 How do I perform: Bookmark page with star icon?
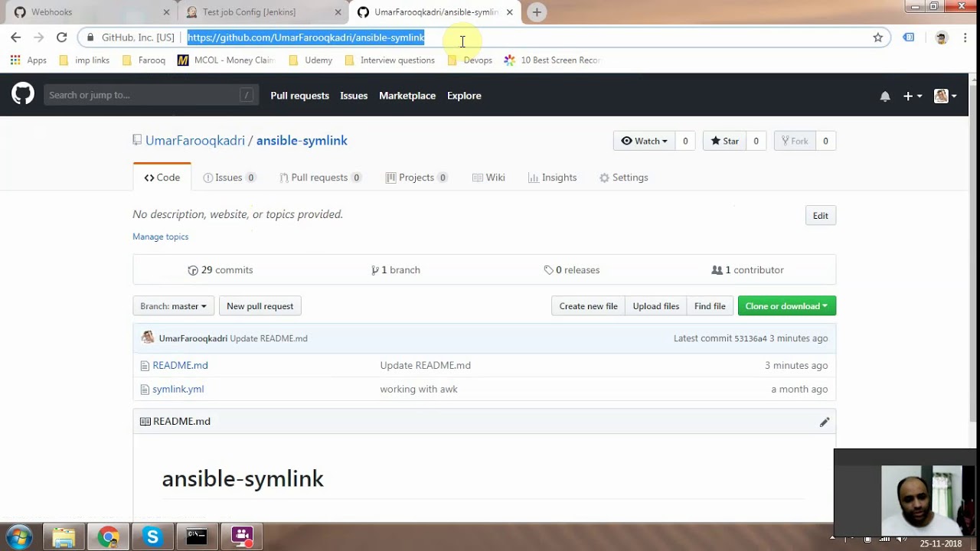click(878, 37)
